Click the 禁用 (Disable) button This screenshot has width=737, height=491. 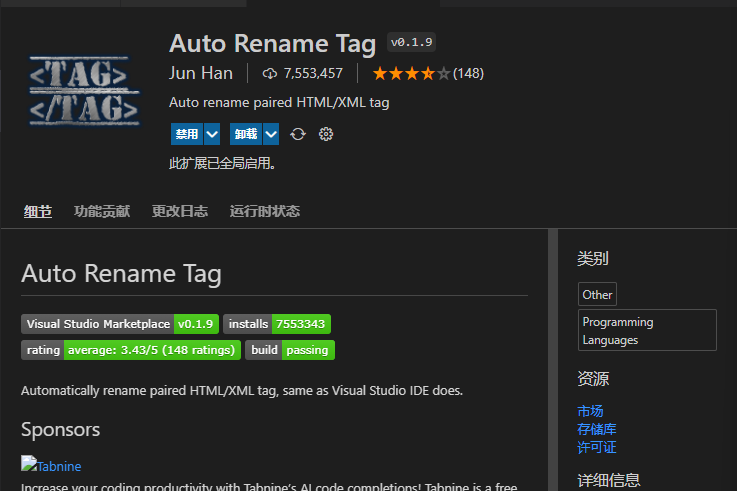(187, 134)
